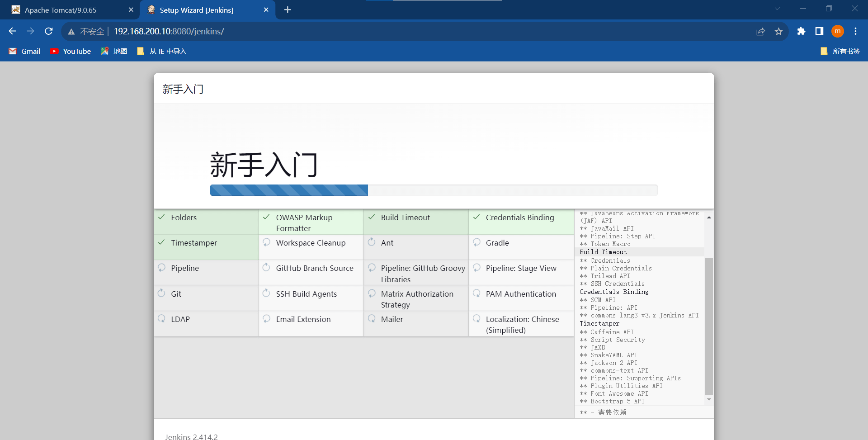Image resolution: width=868 pixels, height=440 pixels.
Task: Bookmark this page with the star icon
Action: 778,31
